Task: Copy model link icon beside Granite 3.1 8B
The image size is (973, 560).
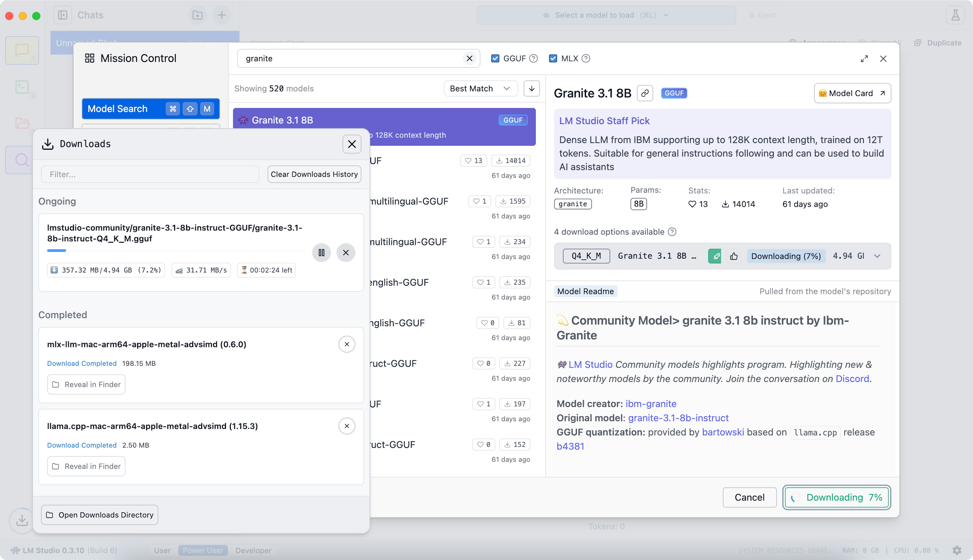Action: pos(645,93)
